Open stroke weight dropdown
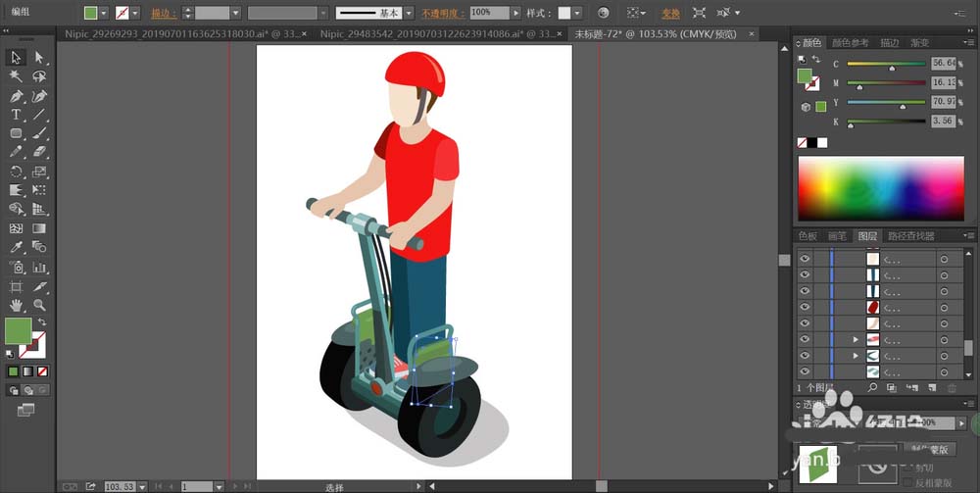 235,13
